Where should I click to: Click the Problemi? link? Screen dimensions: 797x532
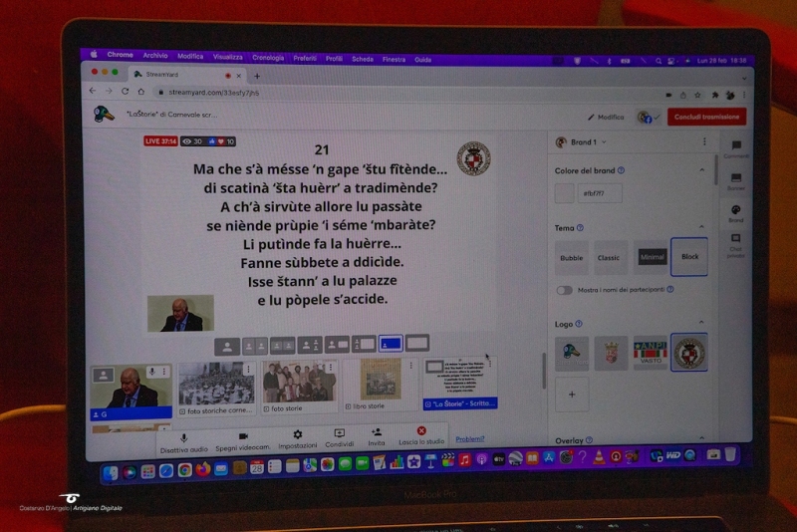(469, 439)
